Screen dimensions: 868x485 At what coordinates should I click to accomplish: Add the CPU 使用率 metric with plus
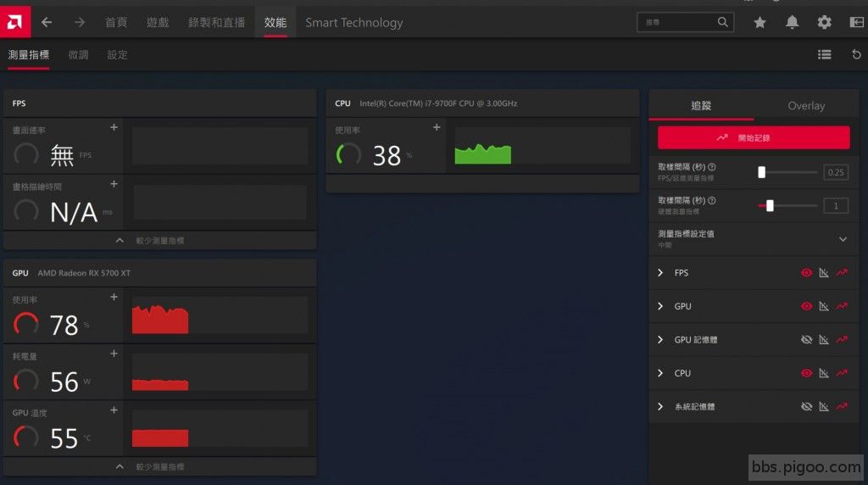point(437,127)
